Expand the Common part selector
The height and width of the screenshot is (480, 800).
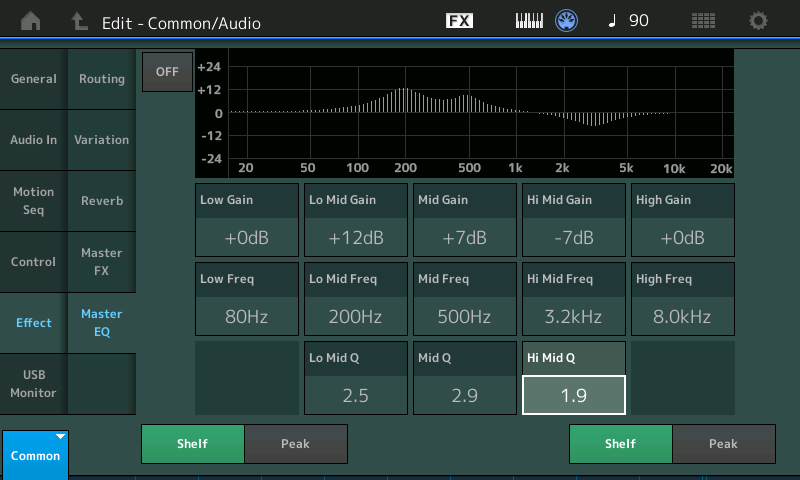click(x=35, y=455)
